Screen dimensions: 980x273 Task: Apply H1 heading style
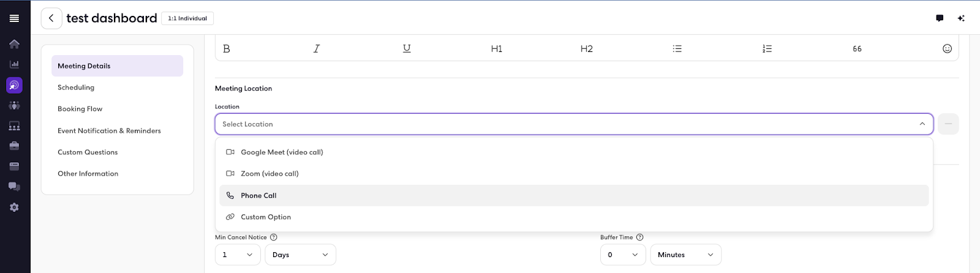tap(497, 49)
